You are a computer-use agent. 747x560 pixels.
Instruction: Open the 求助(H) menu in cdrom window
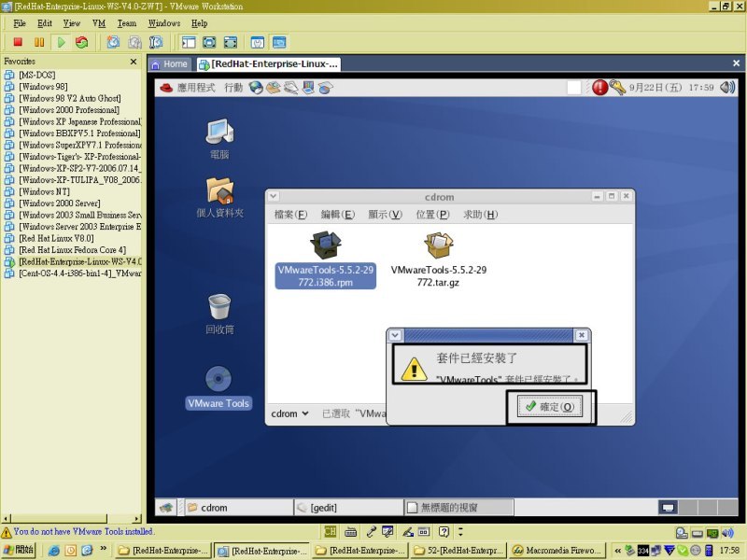[x=480, y=215]
